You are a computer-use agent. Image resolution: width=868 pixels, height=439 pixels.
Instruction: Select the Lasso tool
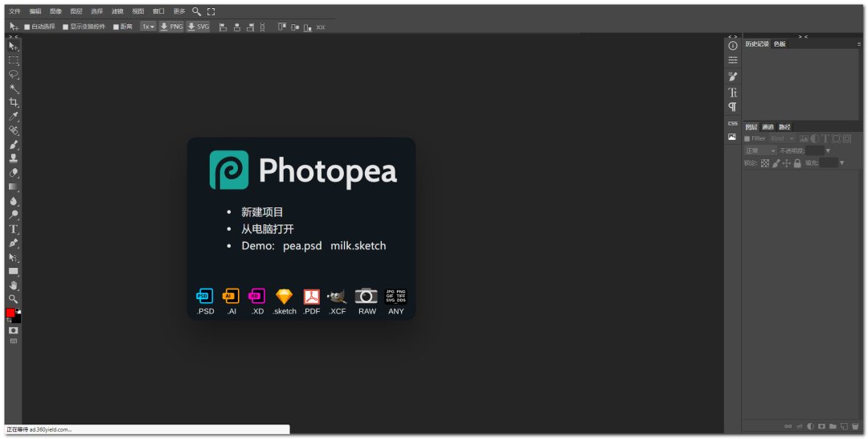pos(14,74)
